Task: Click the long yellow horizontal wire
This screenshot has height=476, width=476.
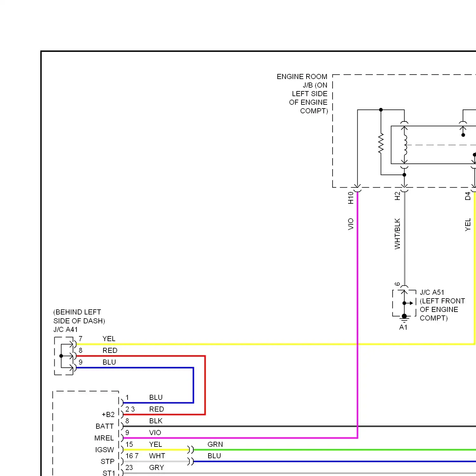Action: 275,344
